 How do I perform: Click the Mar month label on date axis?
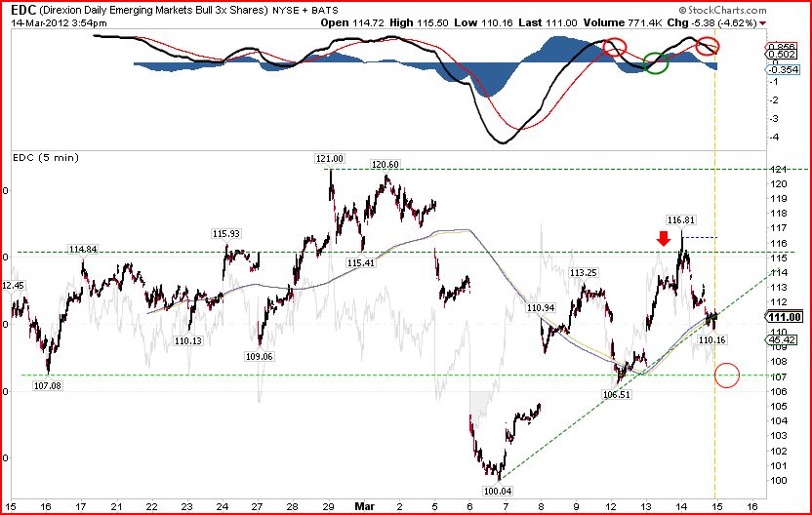click(364, 506)
